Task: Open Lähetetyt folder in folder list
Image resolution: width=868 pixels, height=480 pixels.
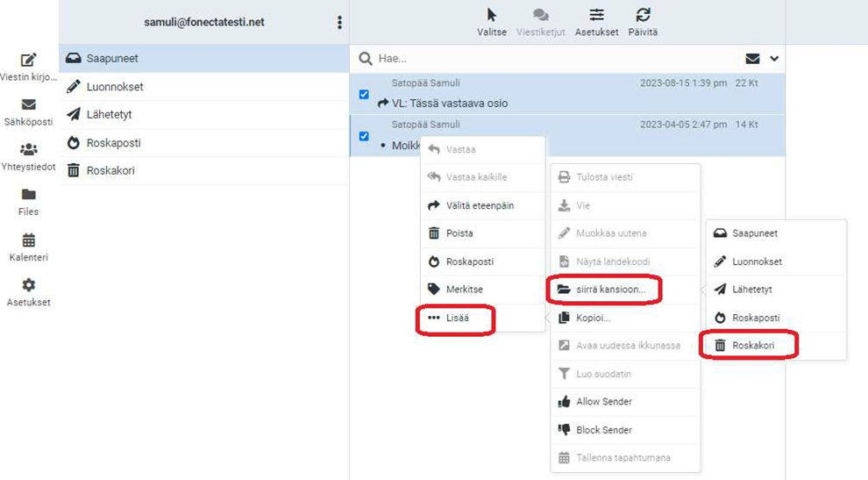Action: click(109, 115)
